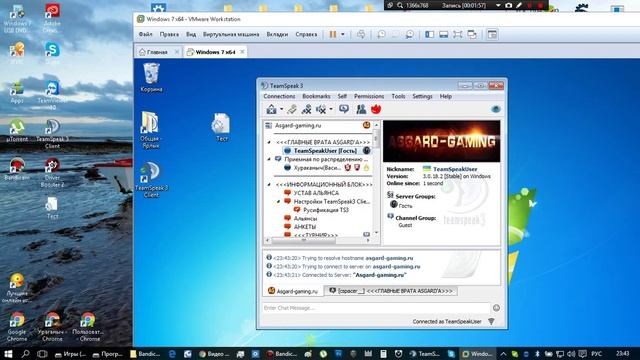Click the horizontal scrollbar under channel tree
This screenshot has width=640, height=360.
[318, 240]
